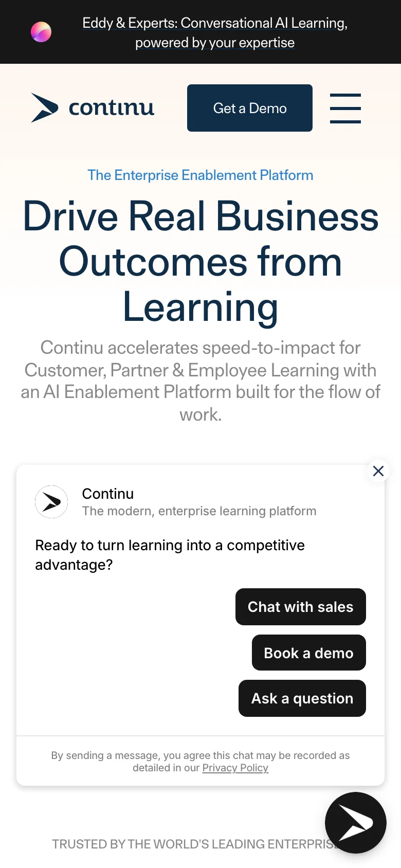This screenshot has width=401, height=868.
Task: Click the Continu arrow logo in the header
Action: [x=44, y=107]
